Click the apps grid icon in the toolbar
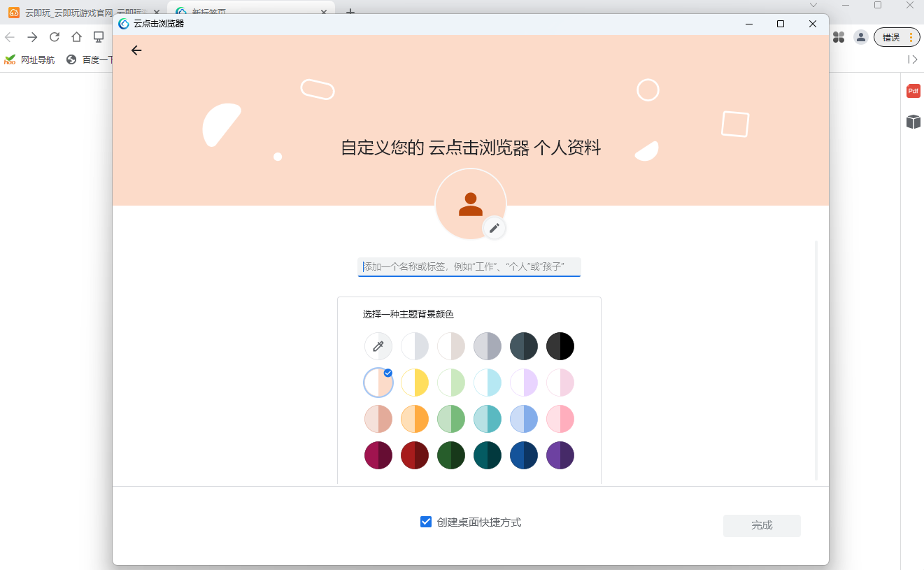 839,37
